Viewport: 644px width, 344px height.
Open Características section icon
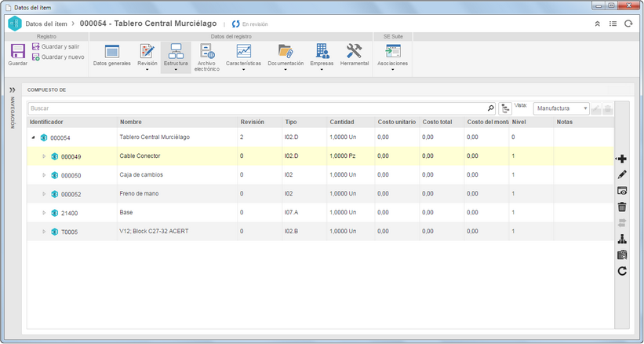243,51
